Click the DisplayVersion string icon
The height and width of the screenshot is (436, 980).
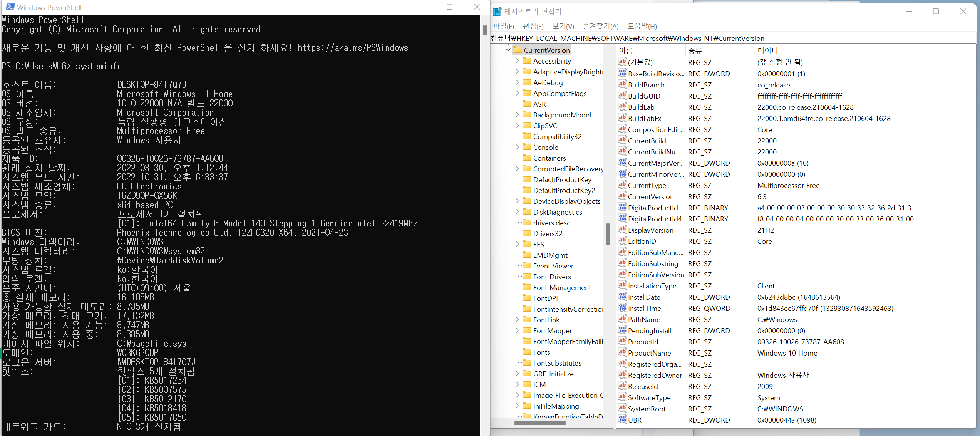[622, 230]
